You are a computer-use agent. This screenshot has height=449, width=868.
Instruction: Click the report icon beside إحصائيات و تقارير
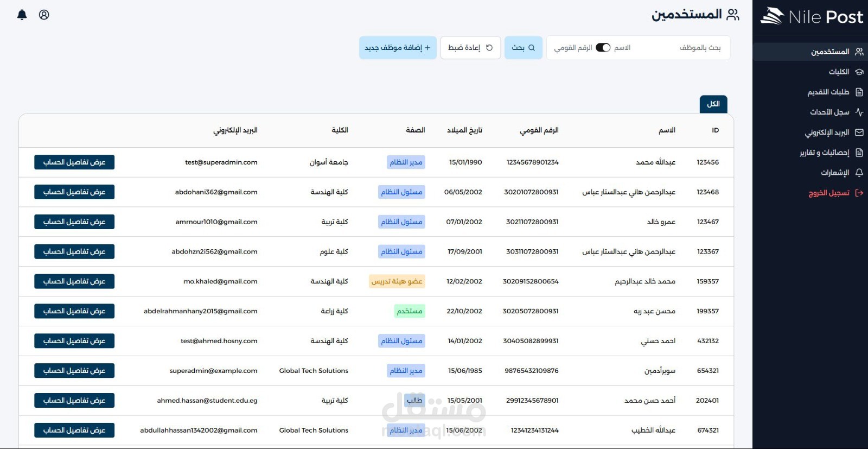click(859, 153)
